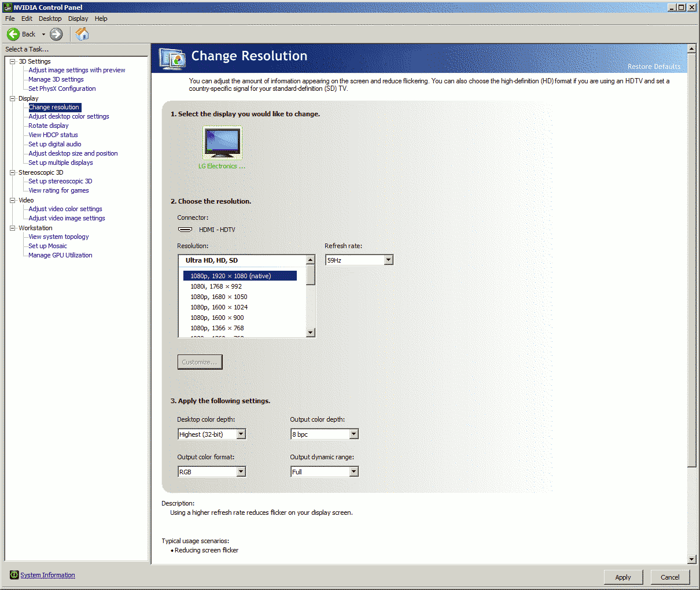Open the Home icon in toolbar
This screenshot has width=700, height=590.
click(x=82, y=34)
